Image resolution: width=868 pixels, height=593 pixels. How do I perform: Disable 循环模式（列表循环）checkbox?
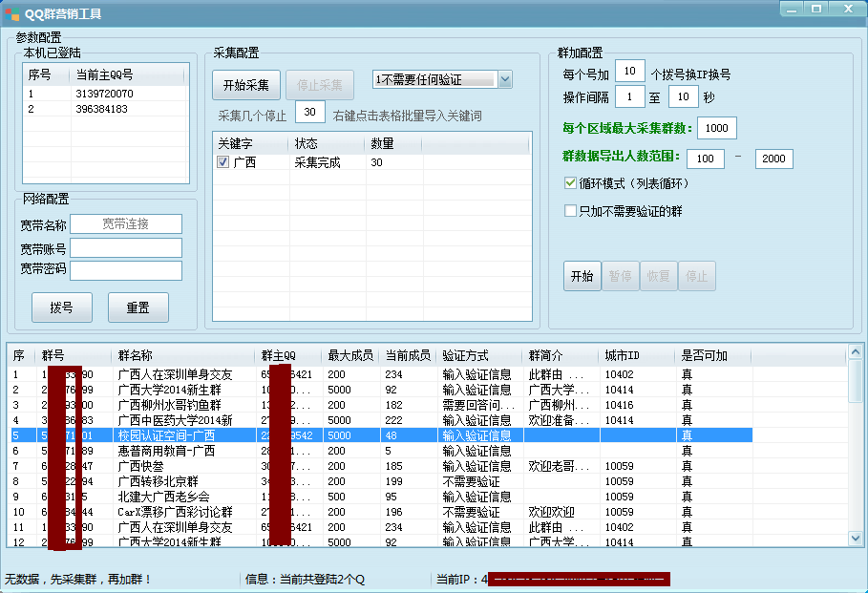click(570, 183)
